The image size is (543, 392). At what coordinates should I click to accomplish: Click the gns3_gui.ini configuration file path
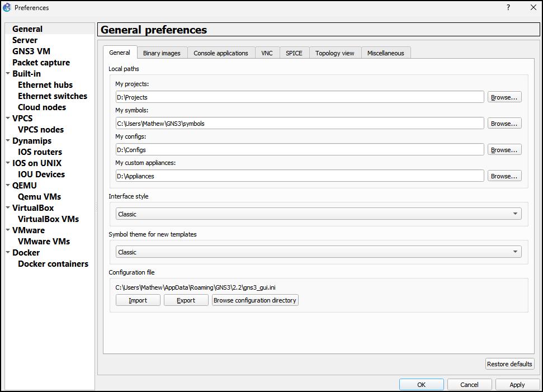[196, 287]
